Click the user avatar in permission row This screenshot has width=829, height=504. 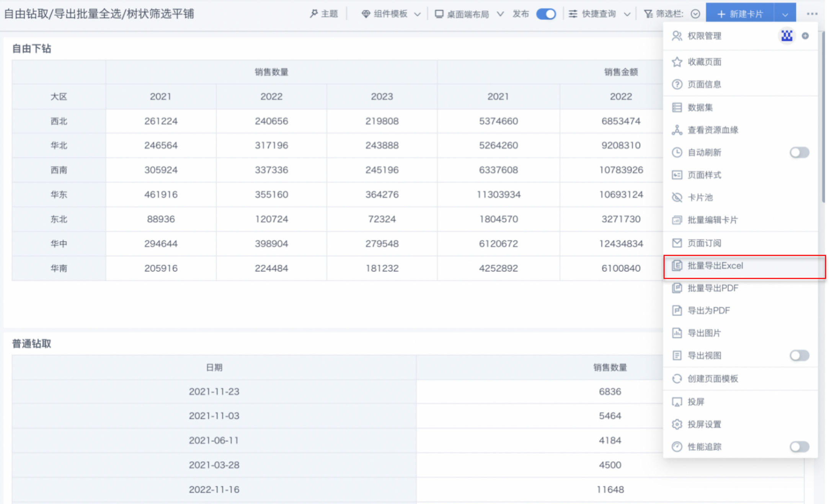tap(787, 36)
